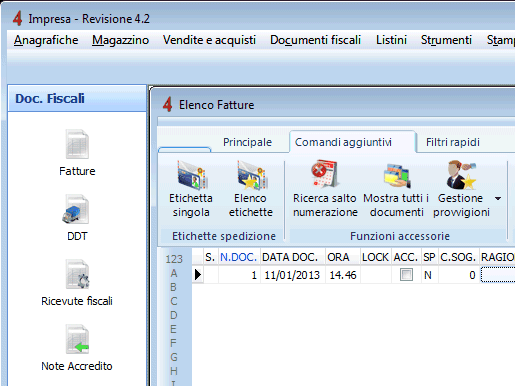Click the ACC. column header
The height and width of the screenshot is (386, 515).
click(406, 257)
